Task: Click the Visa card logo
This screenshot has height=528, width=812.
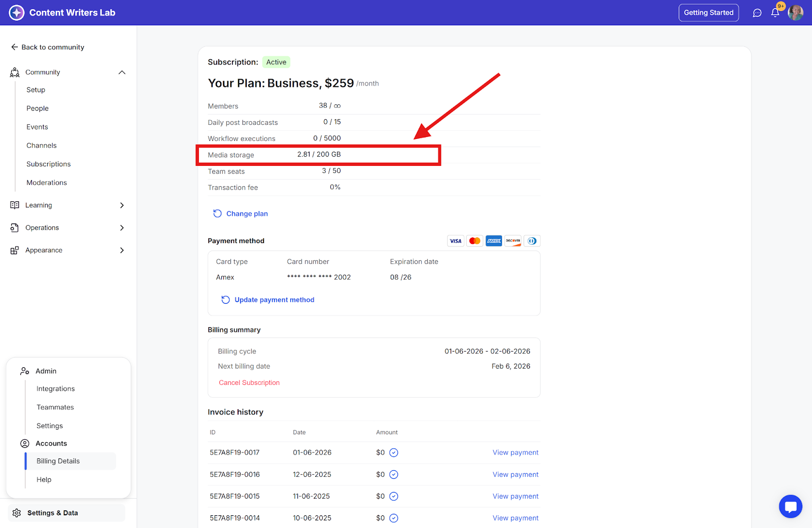Action: (x=455, y=241)
